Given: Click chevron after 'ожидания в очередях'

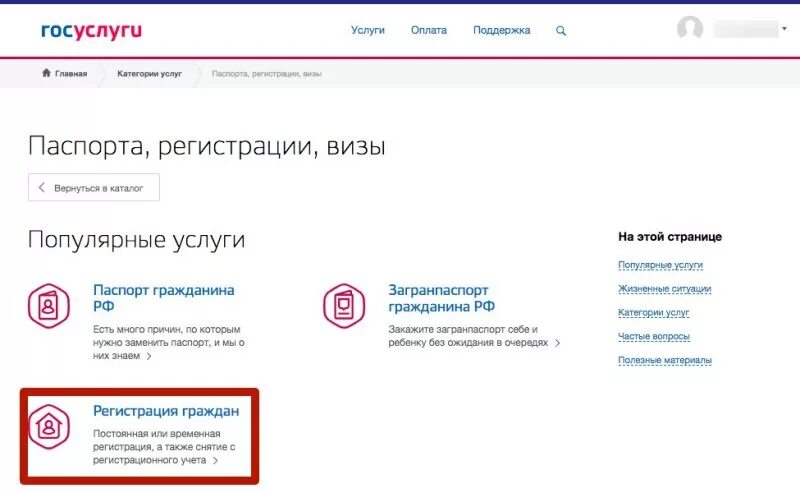Looking at the screenshot, I should pos(558,343).
